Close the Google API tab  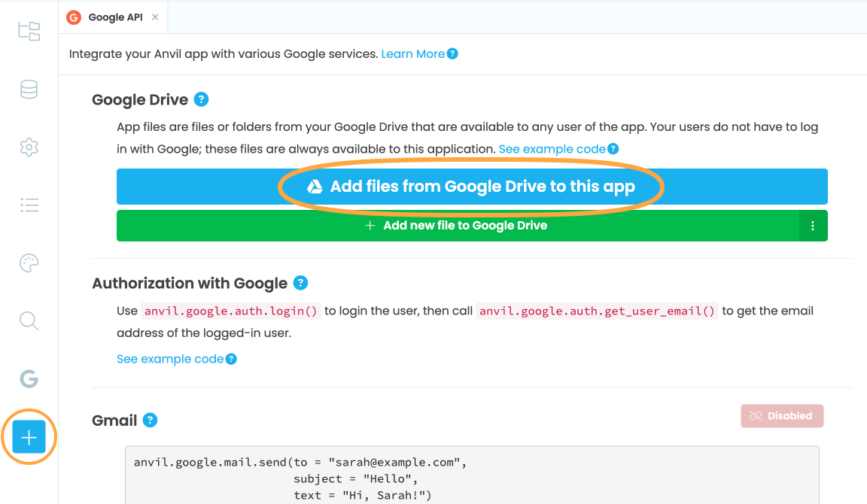(x=156, y=17)
